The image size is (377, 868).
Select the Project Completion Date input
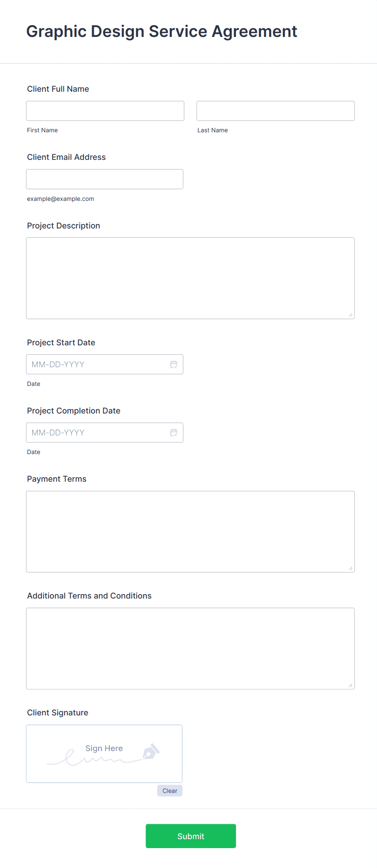pyautogui.click(x=105, y=433)
